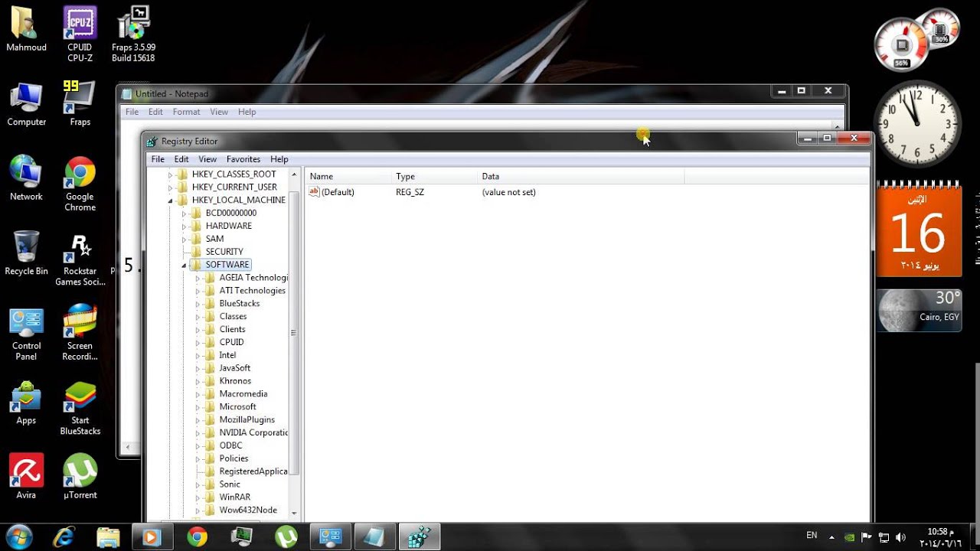Open the Registry Editor File menu

(x=158, y=159)
